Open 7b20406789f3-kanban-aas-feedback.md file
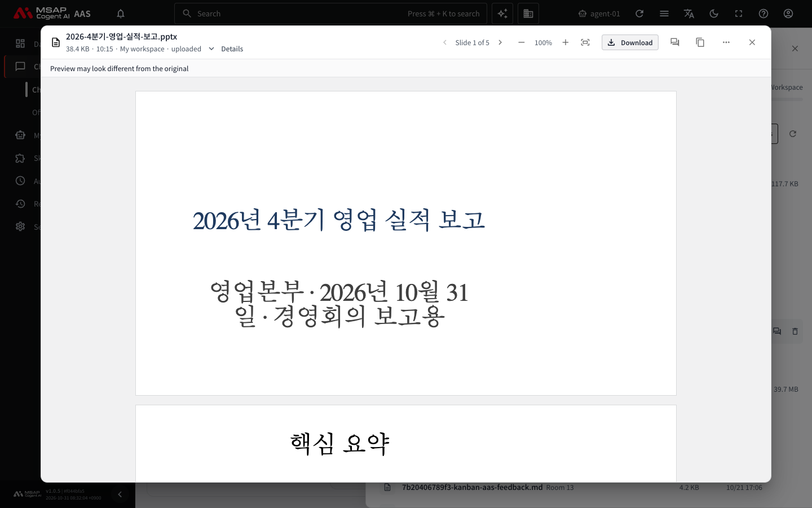The image size is (812, 508). click(x=472, y=487)
